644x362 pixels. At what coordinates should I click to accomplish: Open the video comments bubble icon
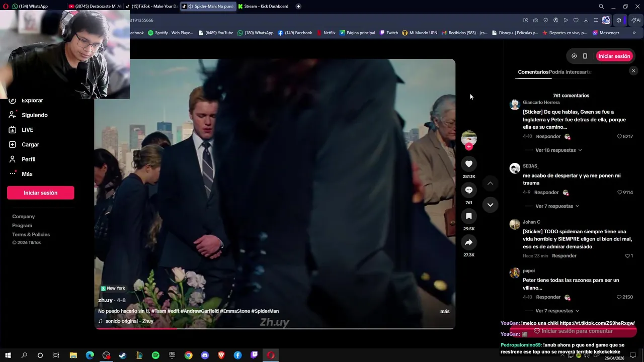[x=468, y=190]
